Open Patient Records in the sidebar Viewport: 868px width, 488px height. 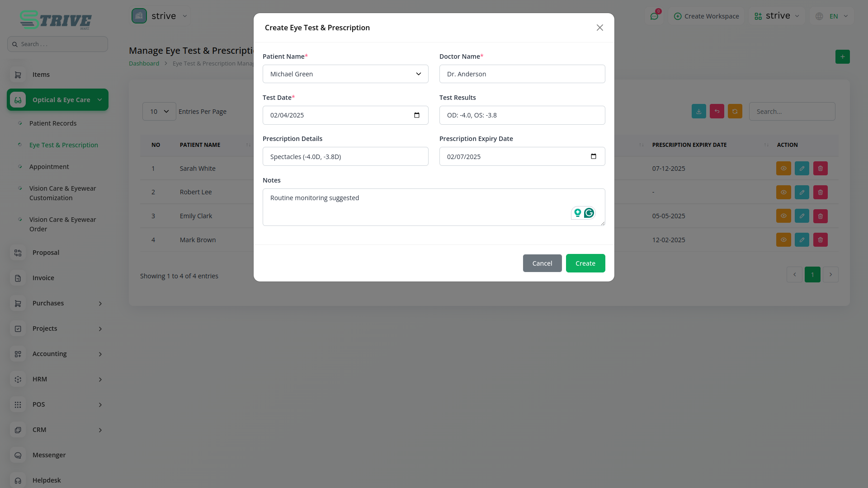coord(53,123)
